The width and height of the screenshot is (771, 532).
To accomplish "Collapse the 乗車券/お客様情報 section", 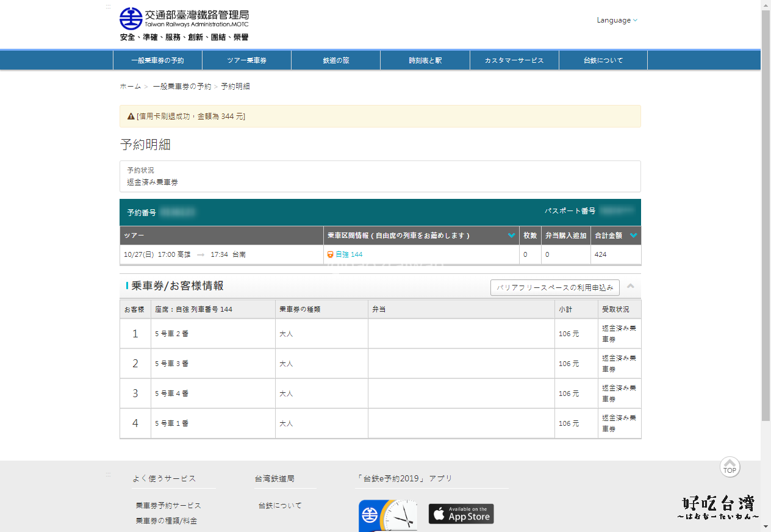I will tap(631, 286).
